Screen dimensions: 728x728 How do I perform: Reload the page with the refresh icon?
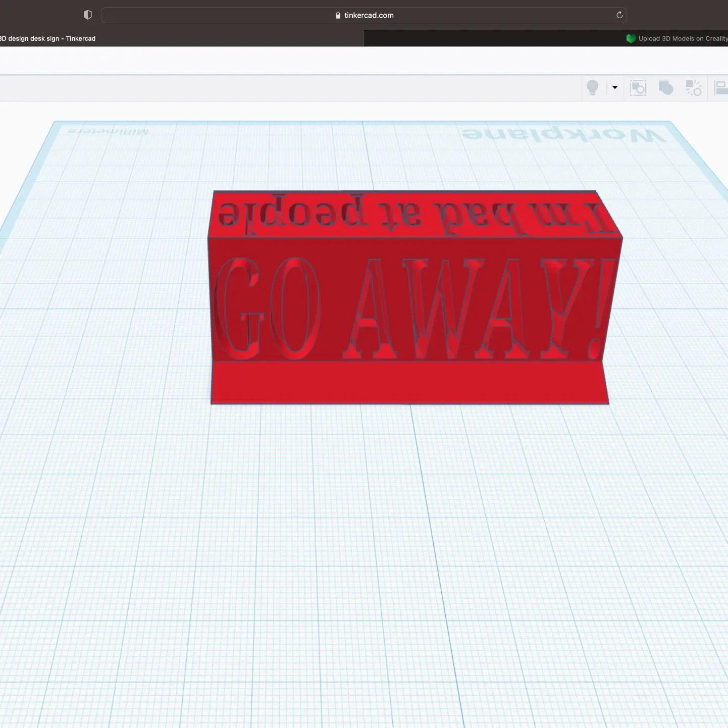(619, 15)
